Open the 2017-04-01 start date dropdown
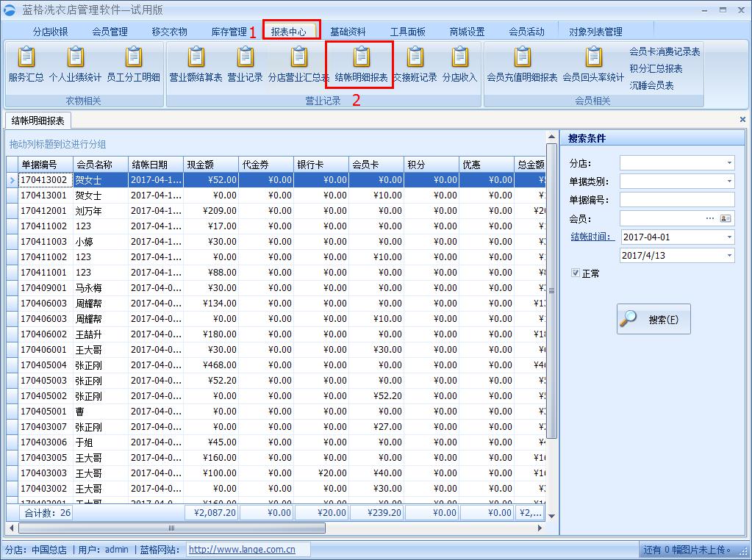This screenshot has height=560, width=752. (729, 237)
